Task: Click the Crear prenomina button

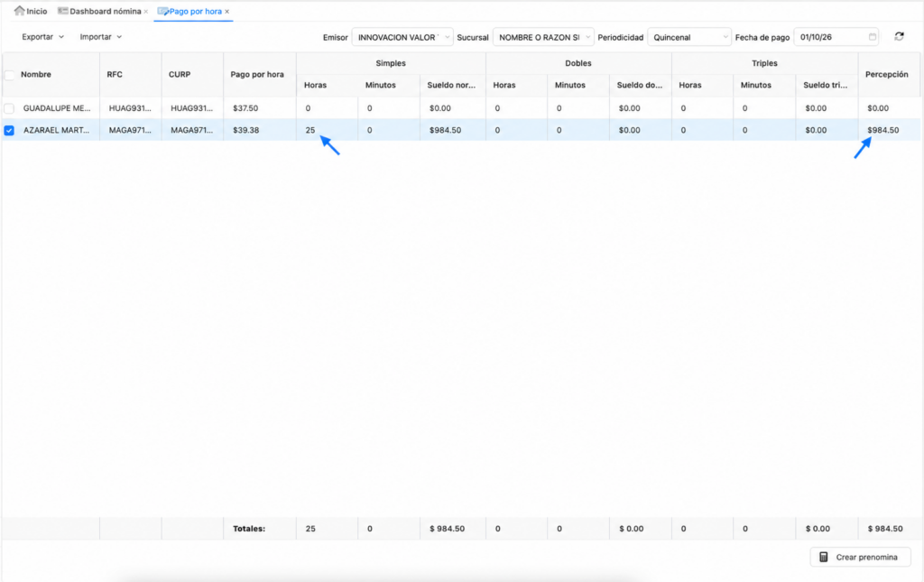Action: tap(860, 557)
